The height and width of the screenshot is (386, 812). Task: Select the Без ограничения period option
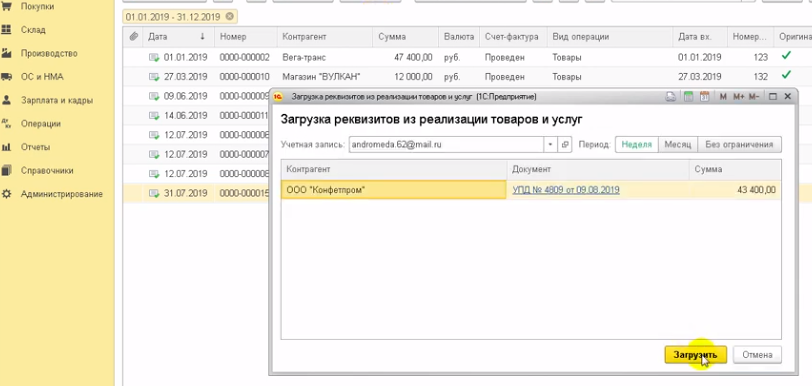pos(740,145)
